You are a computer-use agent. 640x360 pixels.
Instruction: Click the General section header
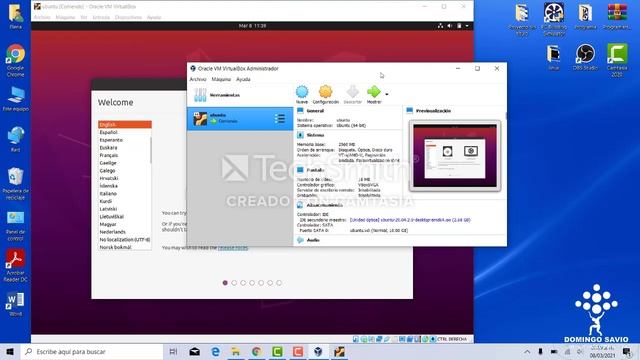[315, 111]
